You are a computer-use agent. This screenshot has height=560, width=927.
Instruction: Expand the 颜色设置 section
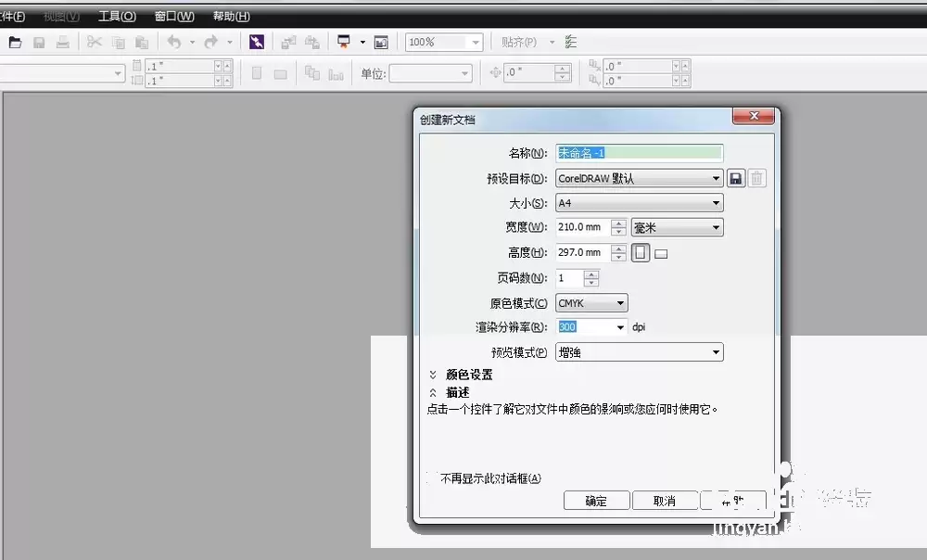click(x=433, y=375)
